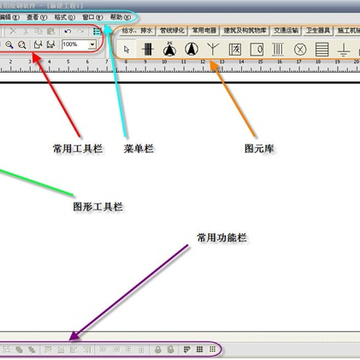Pick the ground (earth) symbol
The image size is (360, 360).
(x=343, y=50)
